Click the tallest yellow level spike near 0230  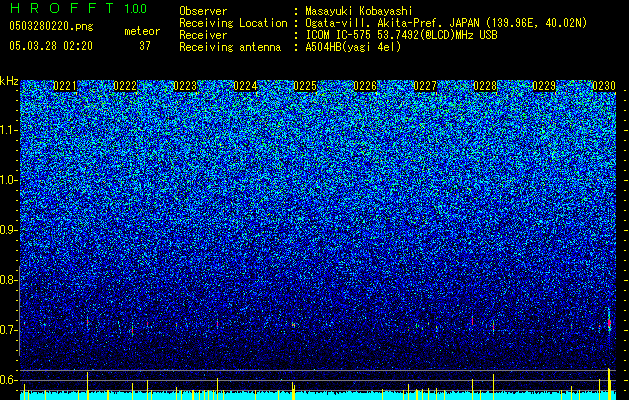pyautogui.click(x=609, y=384)
